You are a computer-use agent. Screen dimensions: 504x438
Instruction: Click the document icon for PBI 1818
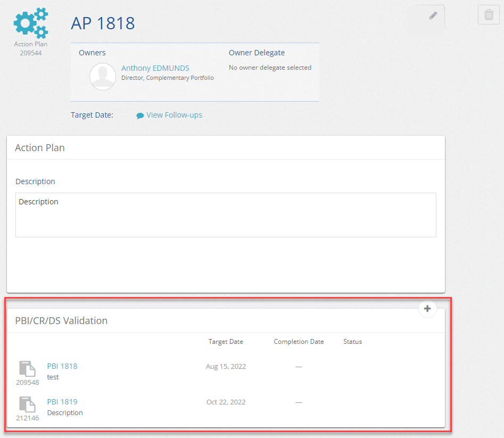(x=27, y=369)
